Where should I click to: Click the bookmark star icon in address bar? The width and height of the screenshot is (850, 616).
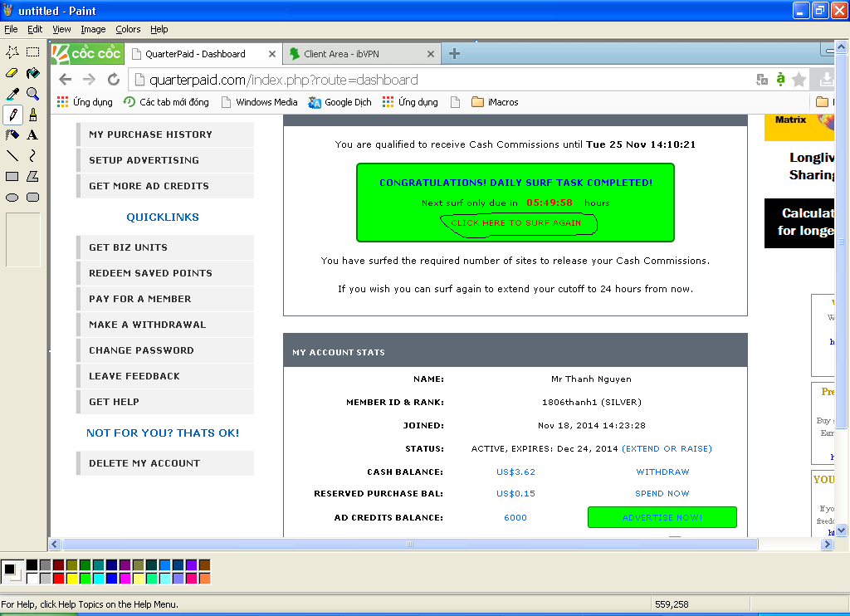pyautogui.click(x=799, y=80)
